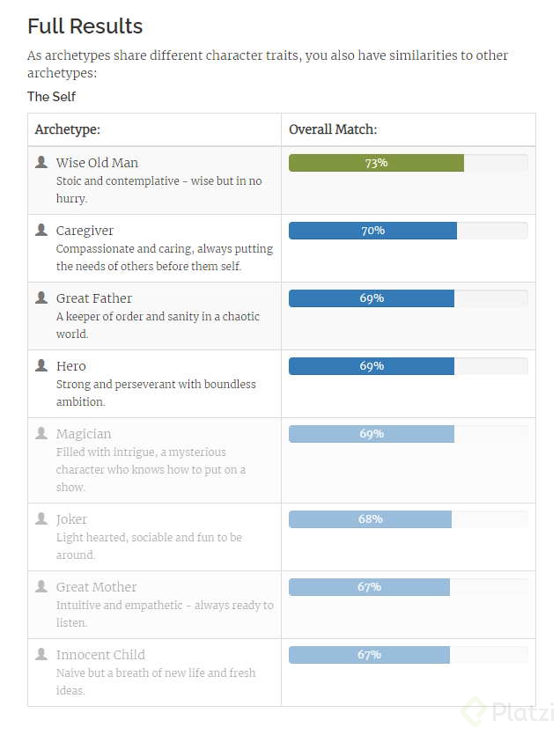Click the Archetype column header

[x=68, y=129]
